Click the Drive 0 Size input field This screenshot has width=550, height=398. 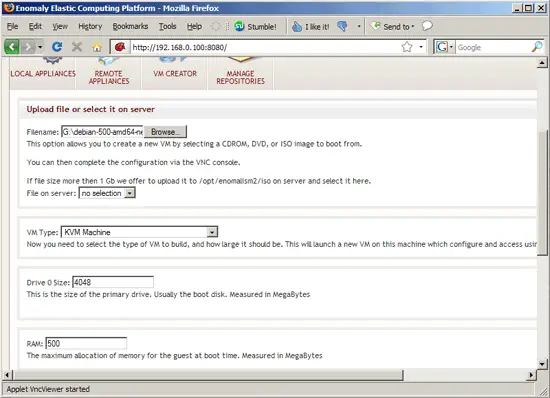(x=113, y=282)
